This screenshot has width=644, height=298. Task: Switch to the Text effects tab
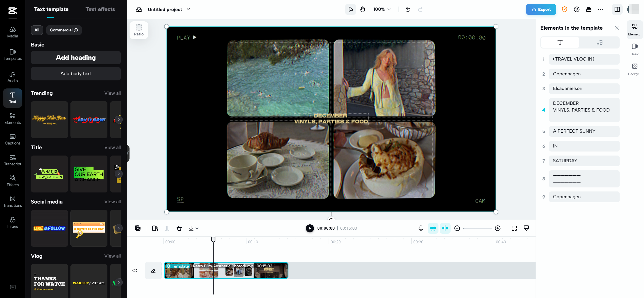100,9
